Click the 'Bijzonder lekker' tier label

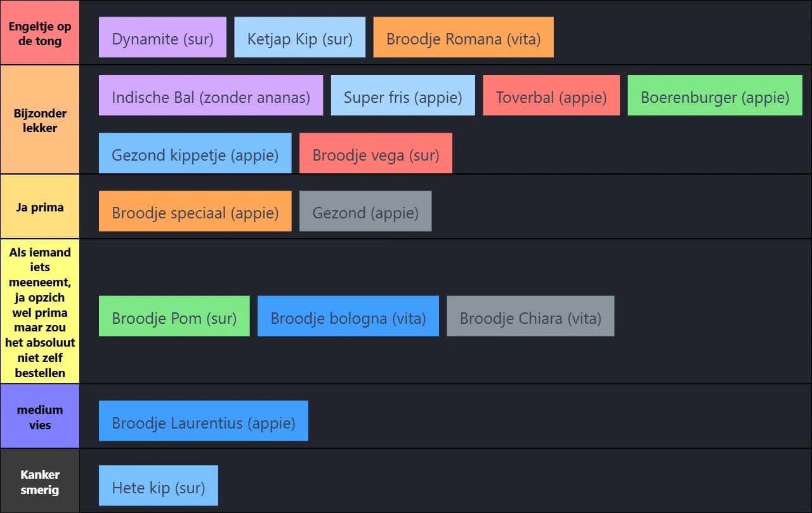[39, 120]
